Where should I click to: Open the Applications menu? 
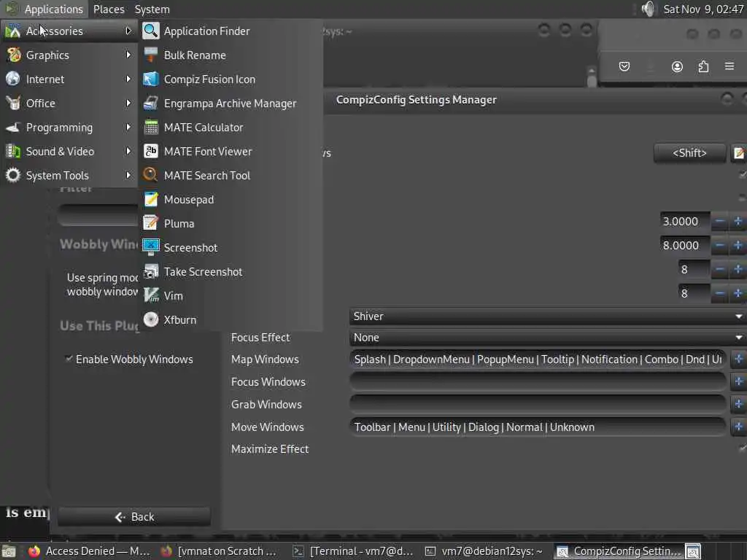(x=45, y=9)
